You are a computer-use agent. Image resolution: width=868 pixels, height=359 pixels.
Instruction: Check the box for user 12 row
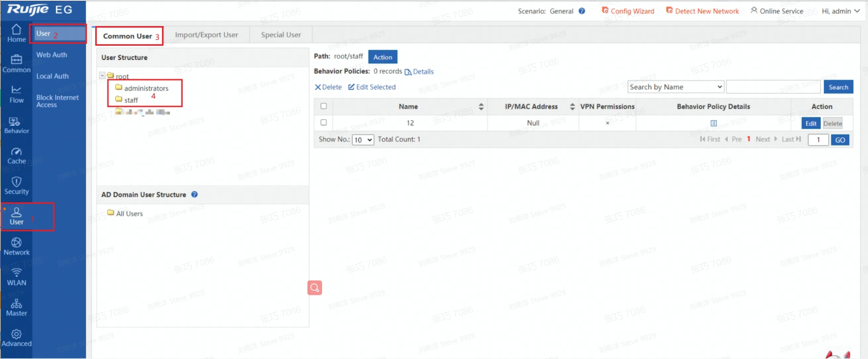pyautogui.click(x=323, y=122)
